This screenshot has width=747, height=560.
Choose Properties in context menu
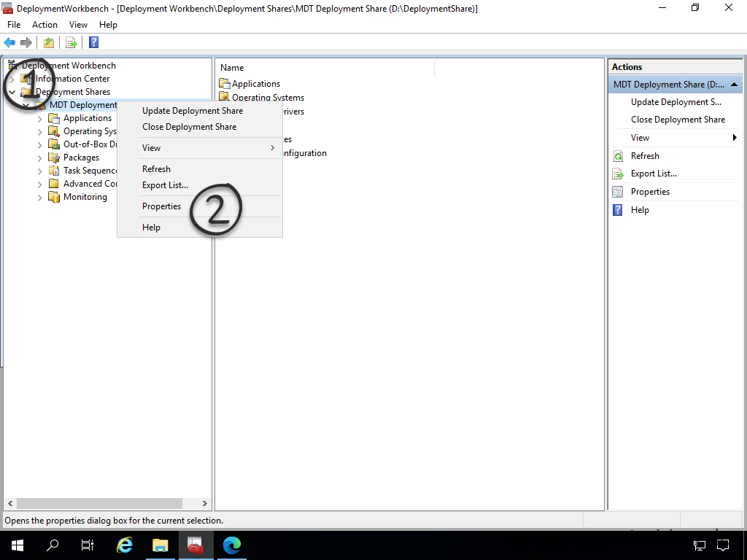coord(200,206)
